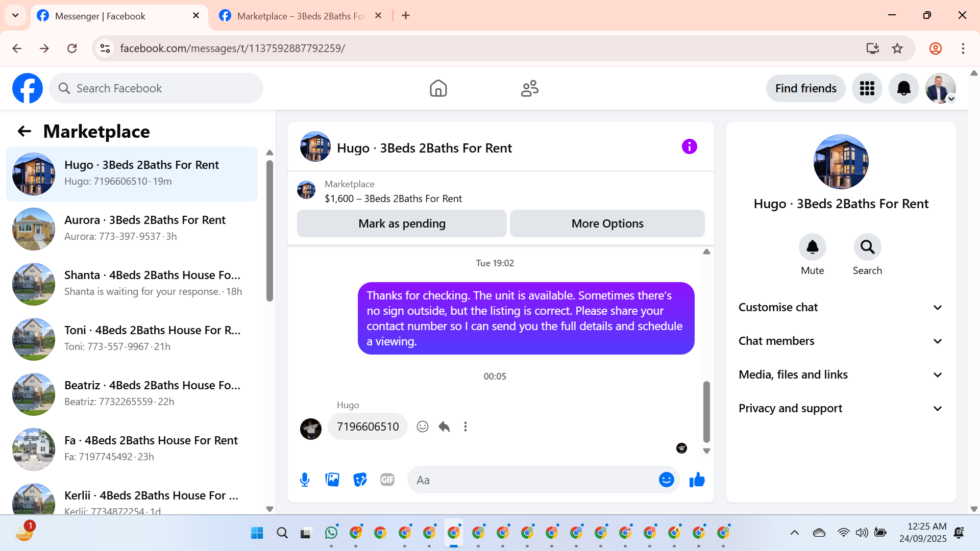
Task: Open Wi-Fi network settings in tray
Action: [x=843, y=533]
